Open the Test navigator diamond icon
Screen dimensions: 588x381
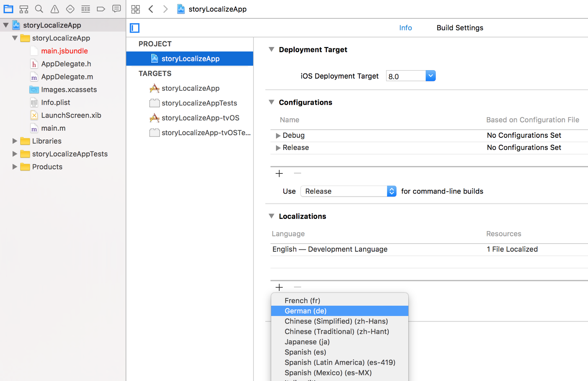[x=70, y=9]
